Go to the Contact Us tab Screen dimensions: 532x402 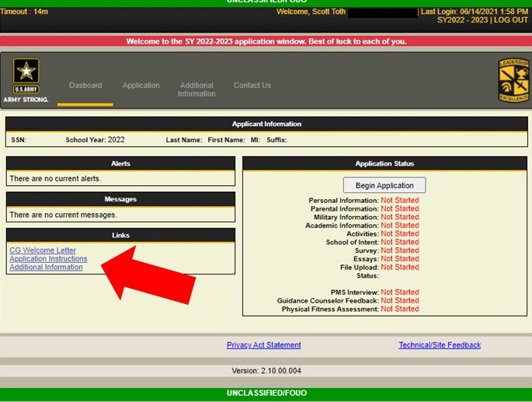[x=252, y=86]
